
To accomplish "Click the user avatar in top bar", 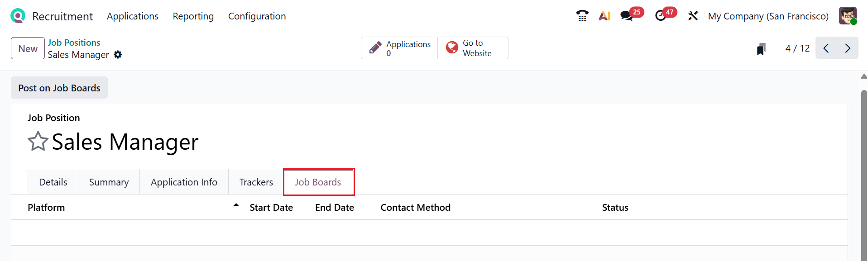I will tap(847, 16).
